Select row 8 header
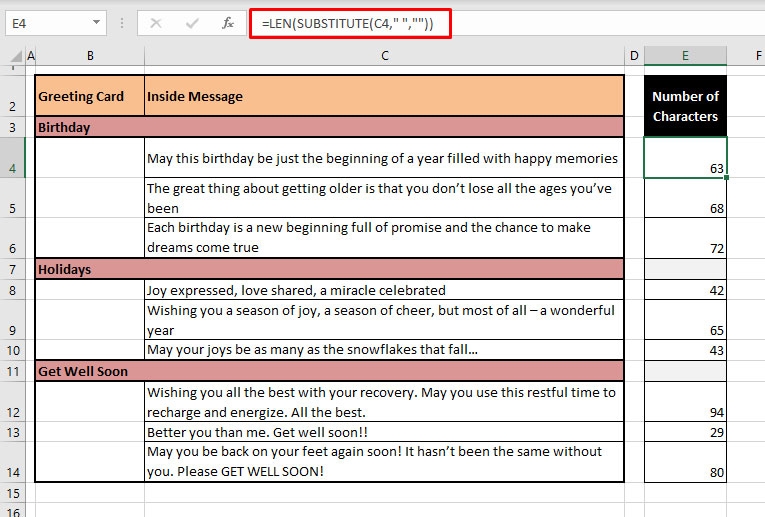This screenshot has height=517, width=765. [12, 290]
